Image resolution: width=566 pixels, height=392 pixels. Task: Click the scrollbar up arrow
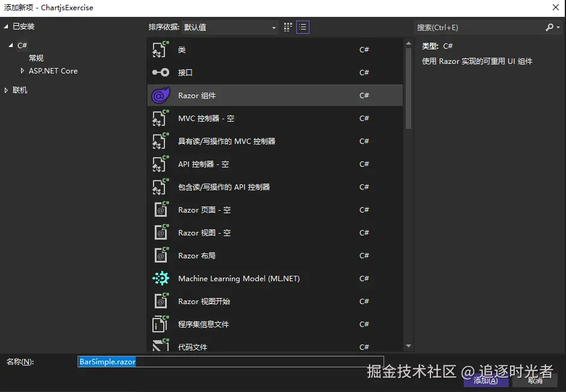[409, 43]
